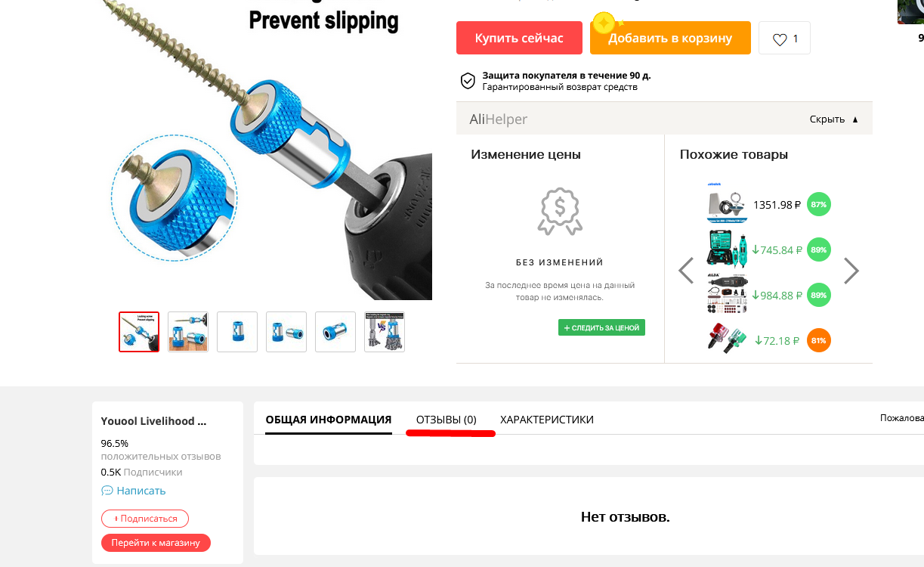Click the Подписаться store button
Image resolution: width=924 pixels, height=567 pixels.
[x=145, y=519]
